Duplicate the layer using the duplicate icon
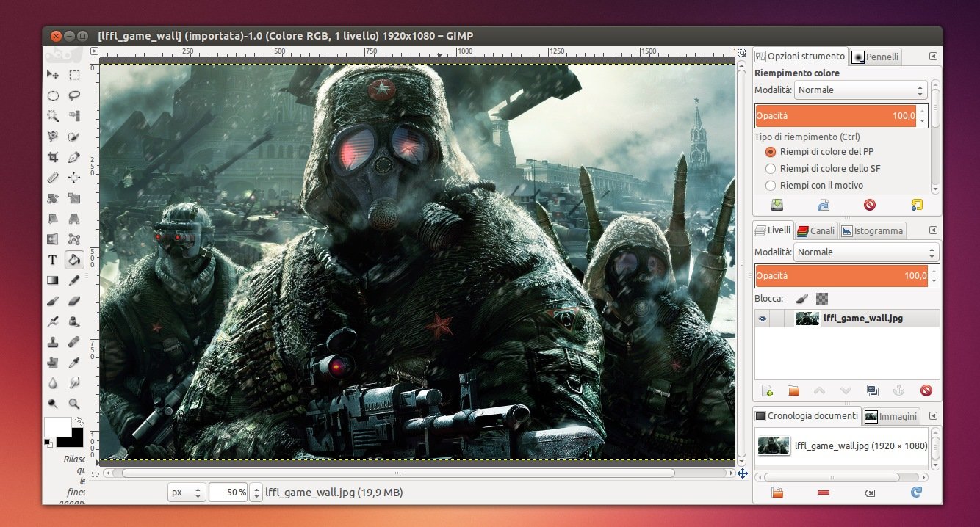The width and height of the screenshot is (980, 527). pyautogui.click(x=872, y=390)
